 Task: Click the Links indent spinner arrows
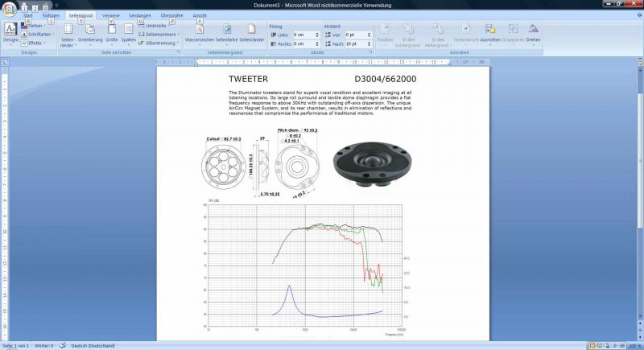[x=317, y=35]
